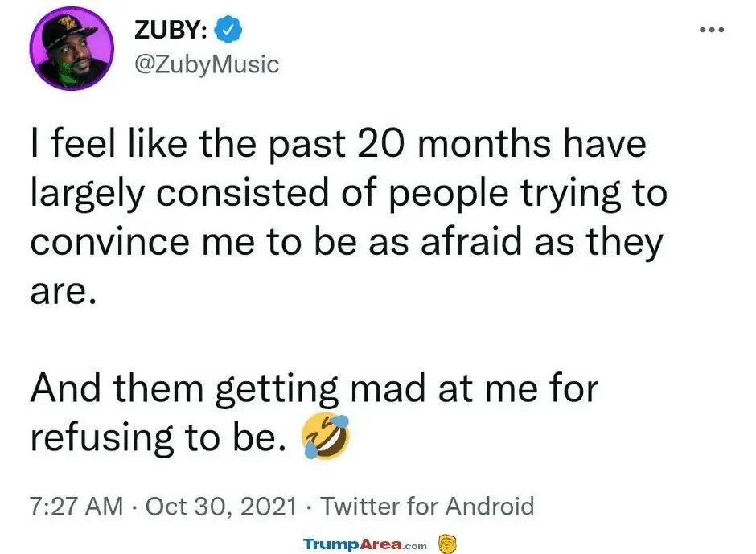Screen dimensions: 756x554
Task: Click the TrumpArea.com watermark text
Action: pos(365,544)
